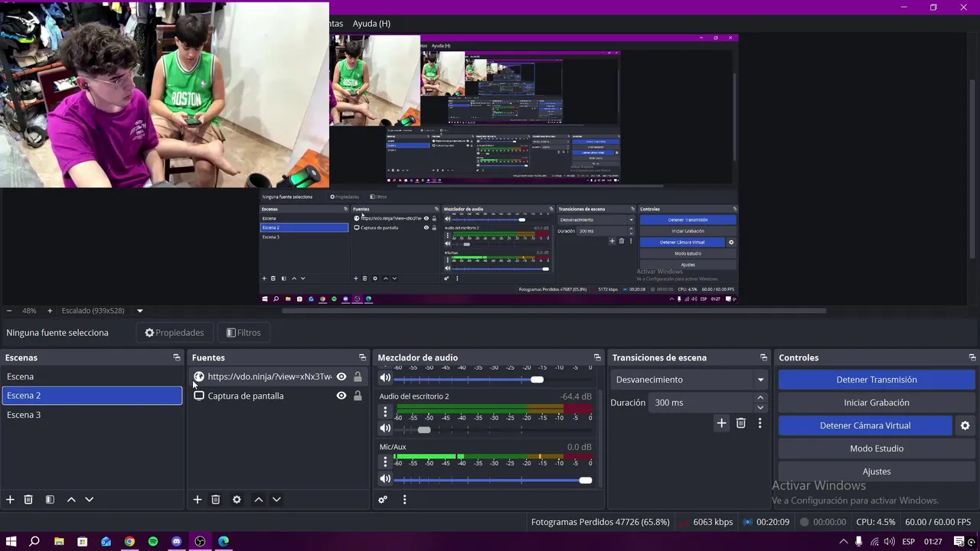Image resolution: width=980 pixels, height=551 pixels.
Task: Open Mic/Aux channel options menu
Action: 385,462
